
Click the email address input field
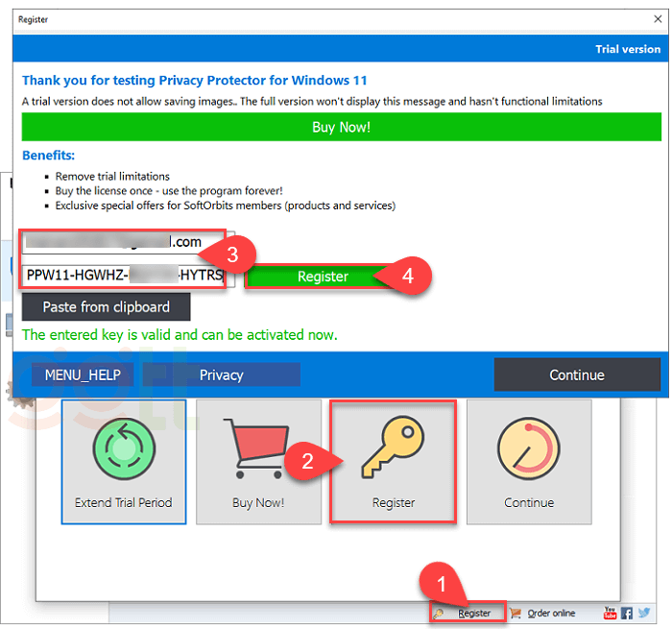pos(125,242)
